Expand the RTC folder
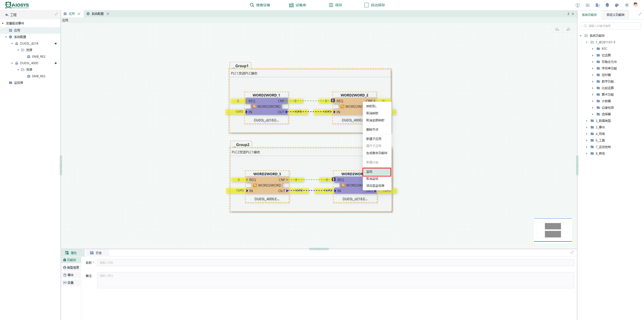 [x=592, y=49]
